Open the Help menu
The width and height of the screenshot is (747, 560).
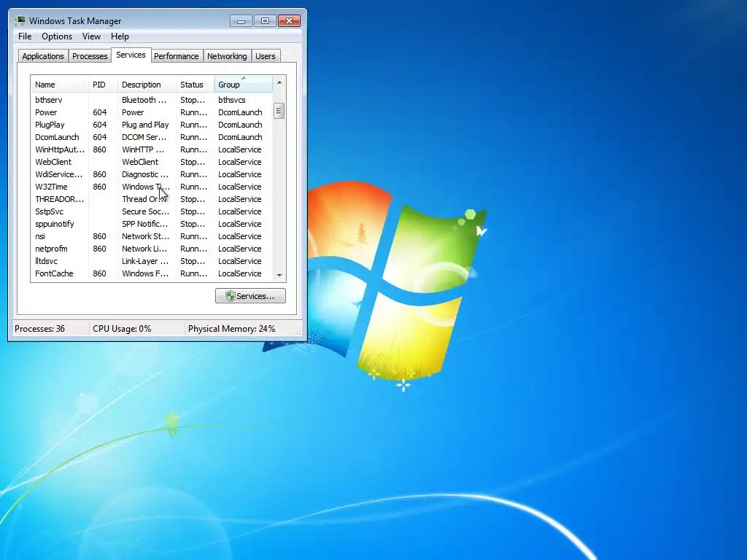120,36
